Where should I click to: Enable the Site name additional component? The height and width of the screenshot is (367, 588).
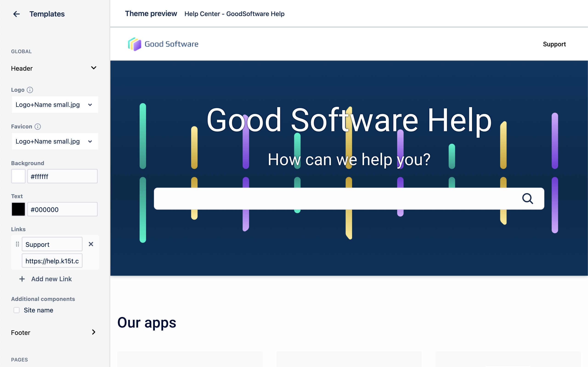tap(17, 310)
